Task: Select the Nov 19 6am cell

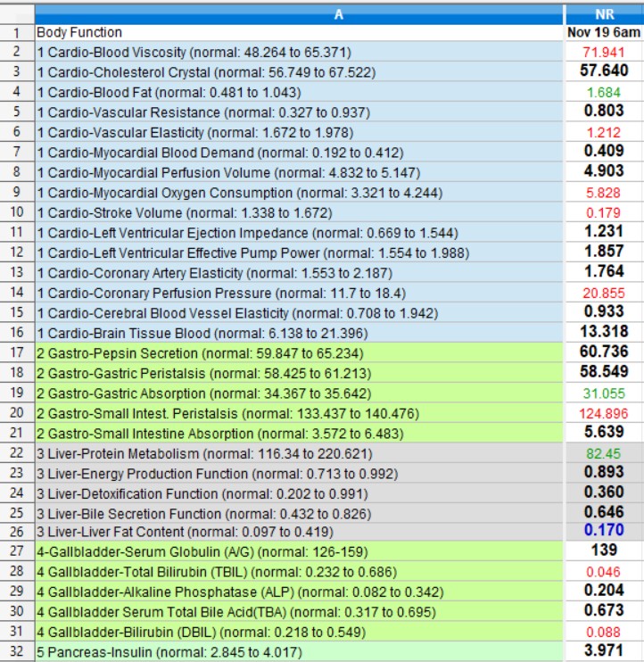Action: [x=604, y=32]
